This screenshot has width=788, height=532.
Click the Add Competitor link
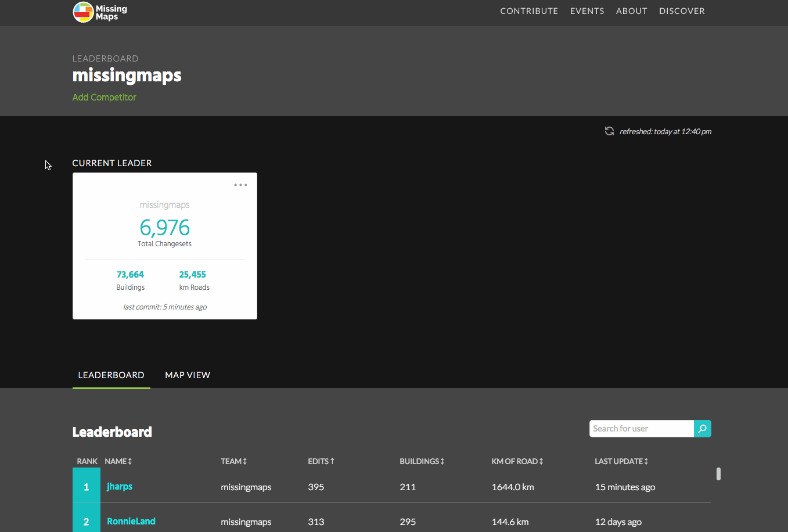(x=105, y=98)
